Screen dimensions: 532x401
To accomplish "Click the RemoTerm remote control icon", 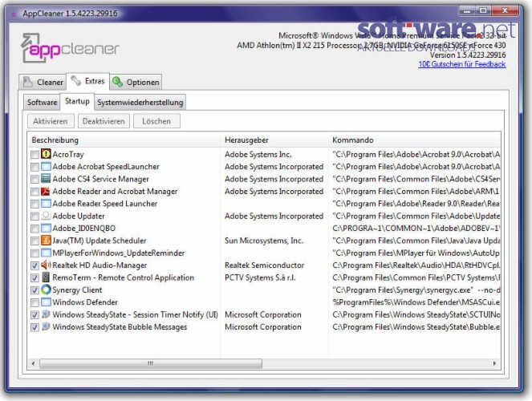I will [x=46, y=277].
